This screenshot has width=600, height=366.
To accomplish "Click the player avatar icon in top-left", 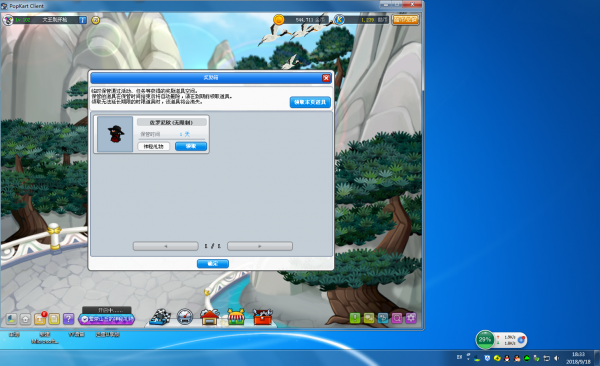I will (x=8, y=20).
